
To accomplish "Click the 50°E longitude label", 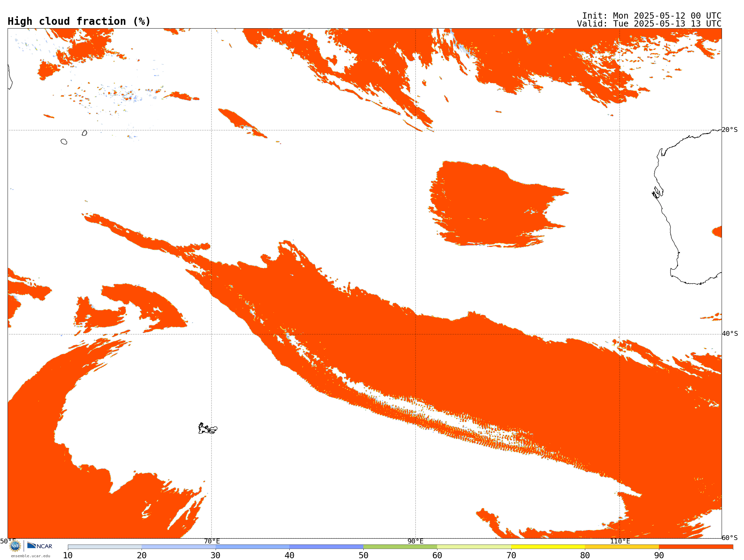I will pyautogui.click(x=8, y=541).
